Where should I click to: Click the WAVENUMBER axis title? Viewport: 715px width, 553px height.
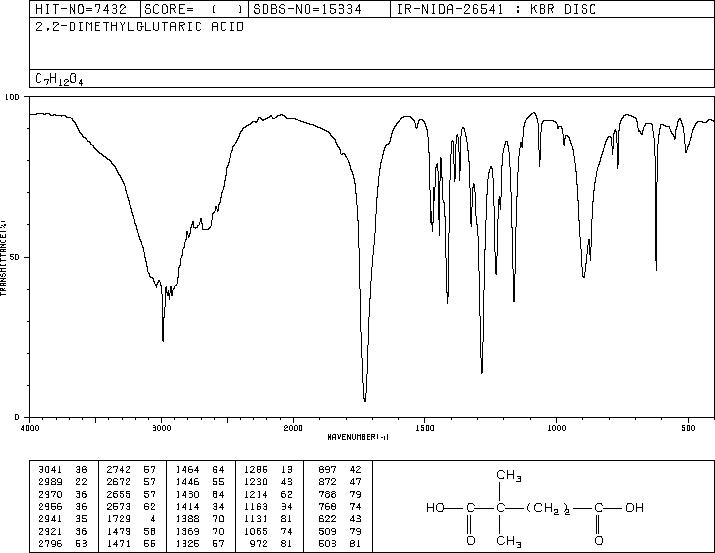pyautogui.click(x=358, y=437)
